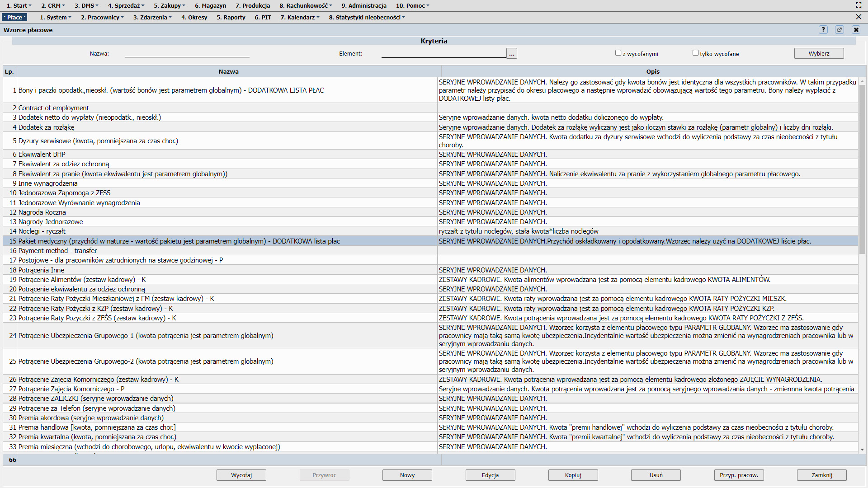Click the Usuń button

point(656,475)
